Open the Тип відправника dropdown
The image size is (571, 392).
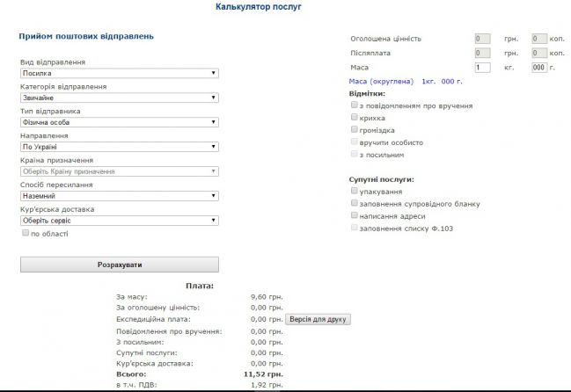(x=119, y=122)
